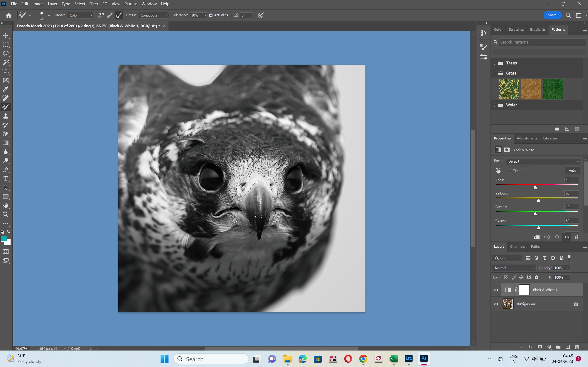Select the Hand tool
The image size is (588, 367).
(x=6, y=206)
